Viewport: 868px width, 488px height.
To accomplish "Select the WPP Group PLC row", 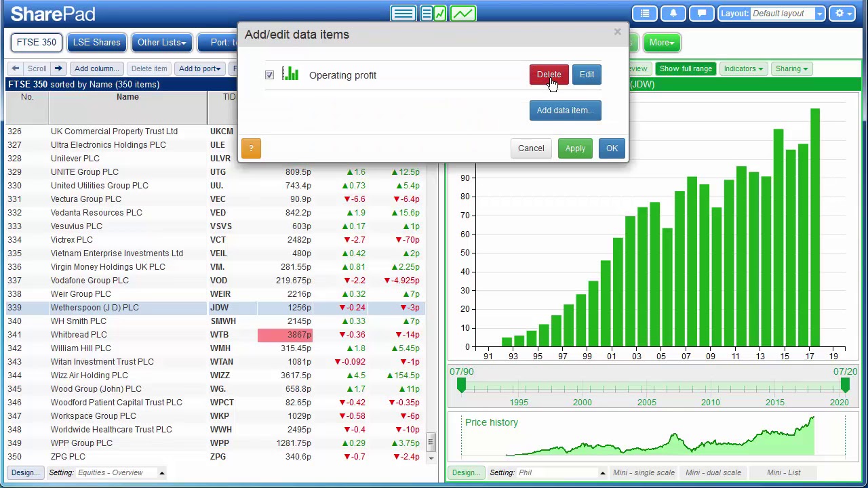I will click(x=216, y=443).
